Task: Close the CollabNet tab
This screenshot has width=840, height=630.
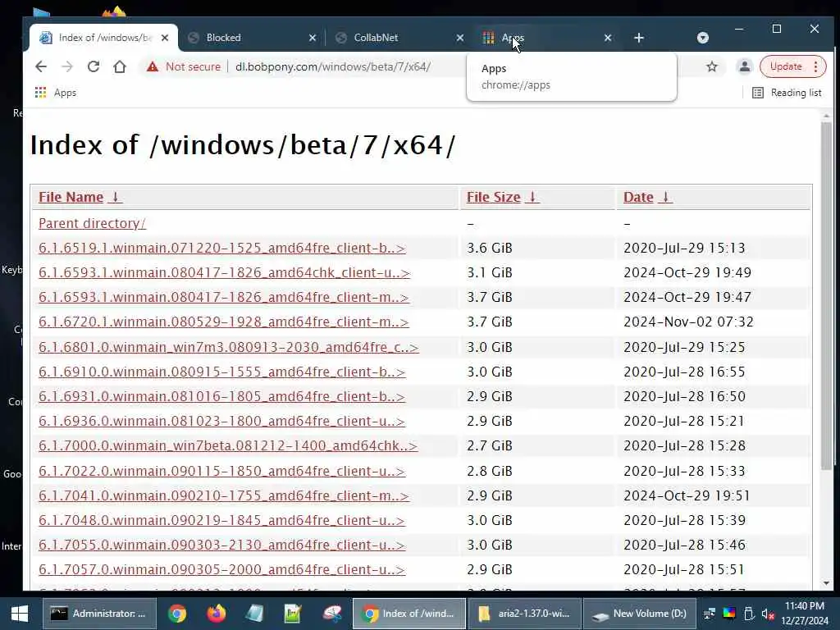Action: click(459, 38)
